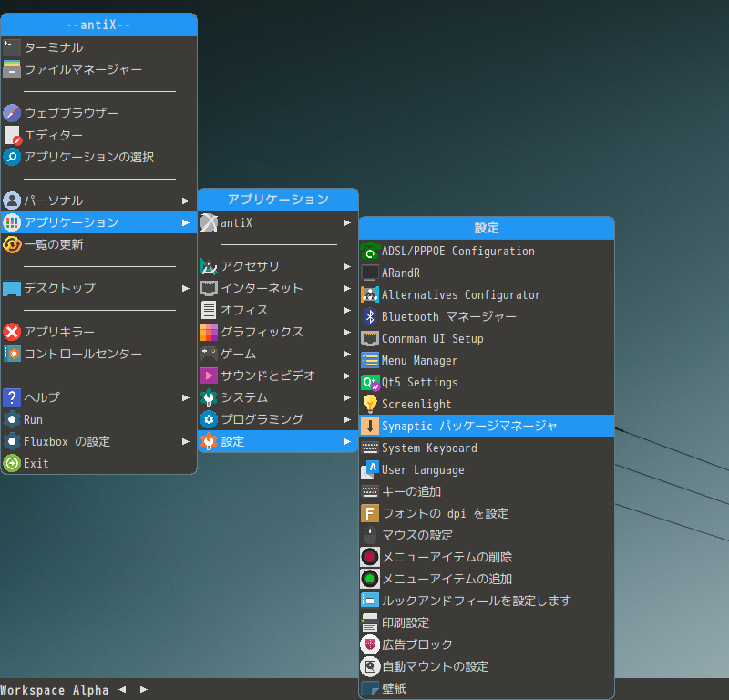The width and height of the screenshot is (729, 700).
Task: Click the editor icon next to エディター
Action: [12, 135]
